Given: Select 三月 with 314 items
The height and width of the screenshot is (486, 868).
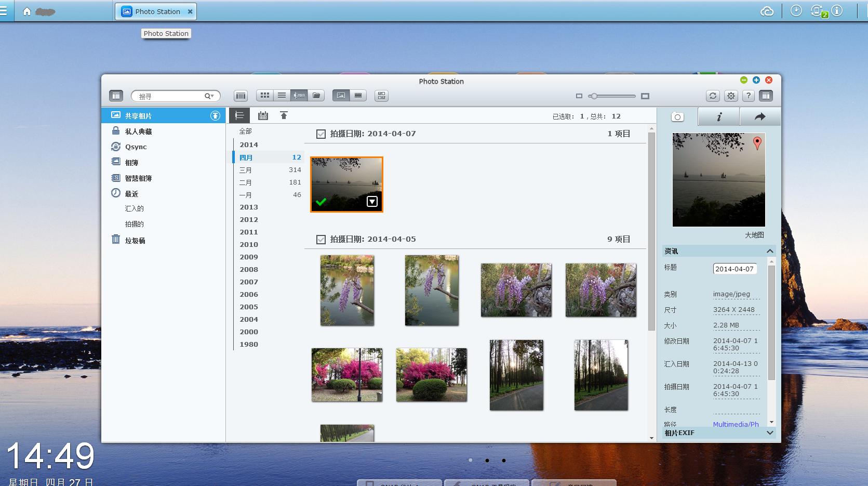Looking at the screenshot, I should point(269,170).
